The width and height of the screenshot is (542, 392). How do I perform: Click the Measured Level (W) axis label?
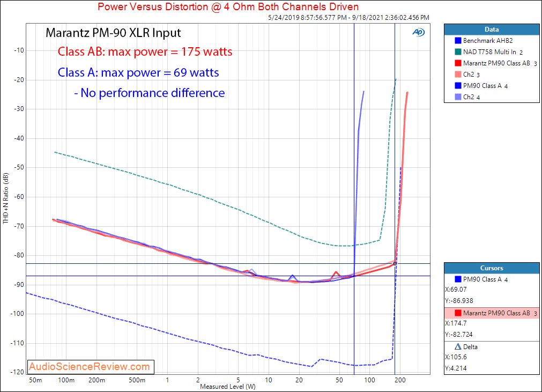[x=228, y=387]
